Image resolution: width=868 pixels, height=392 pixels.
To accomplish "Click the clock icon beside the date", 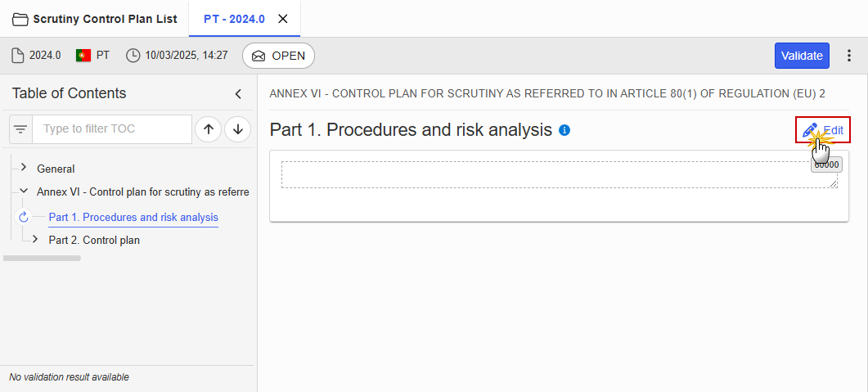I will (133, 56).
